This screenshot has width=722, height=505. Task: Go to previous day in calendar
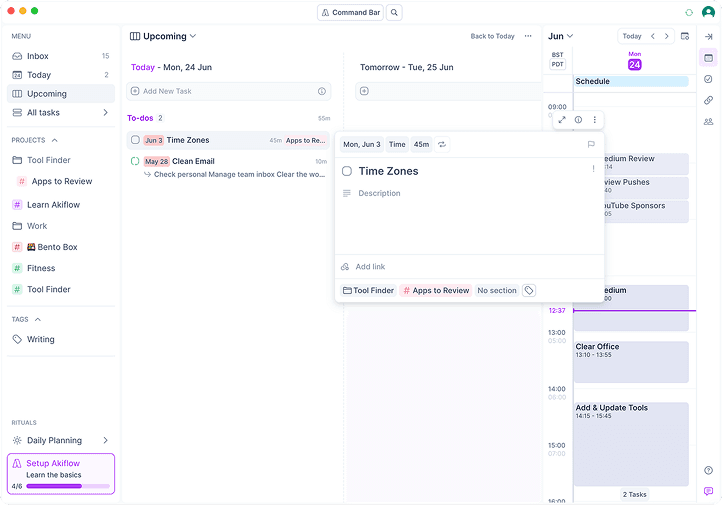(x=652, y=36)
